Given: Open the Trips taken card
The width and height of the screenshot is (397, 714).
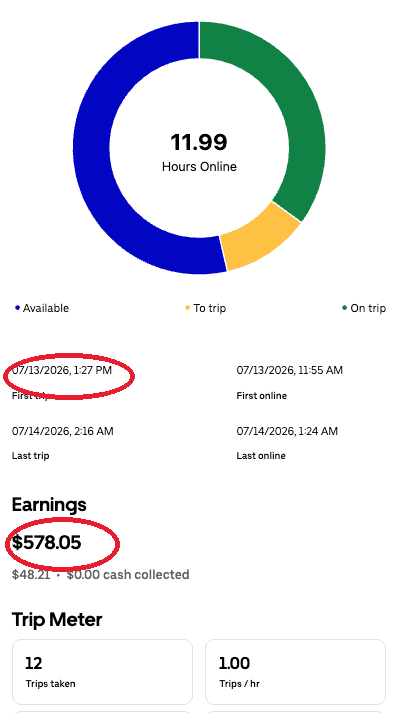Looking at the screenshot, I should (102, 672).
